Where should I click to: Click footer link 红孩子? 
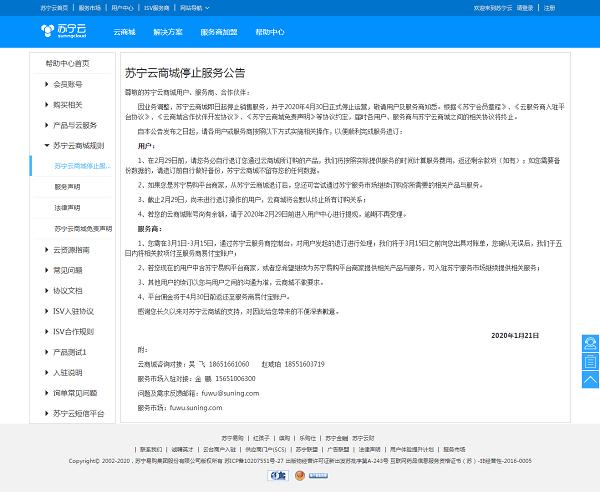(261, 438)
